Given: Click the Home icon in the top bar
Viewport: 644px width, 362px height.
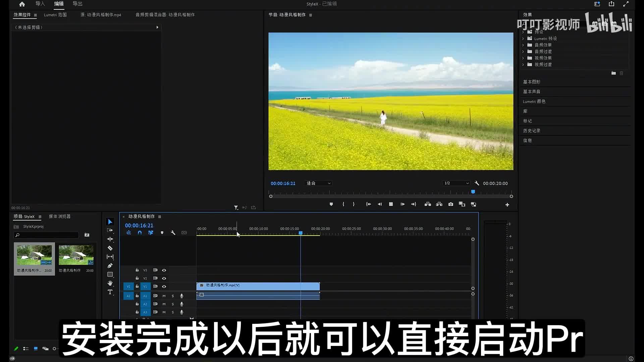Looking at the screenshot, I should [22, 4].
